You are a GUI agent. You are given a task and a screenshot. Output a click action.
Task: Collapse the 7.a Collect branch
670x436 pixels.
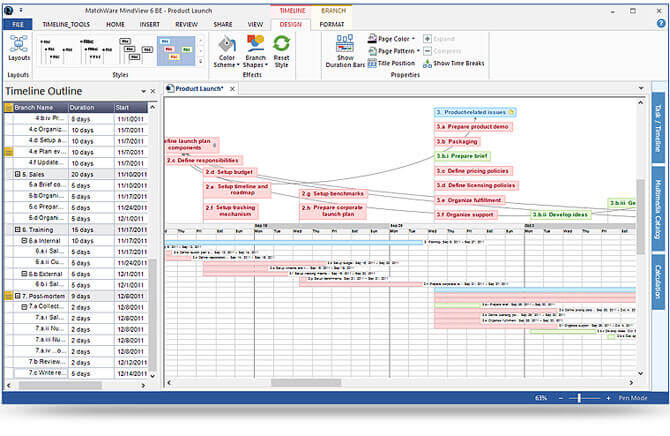click(24, 307)
